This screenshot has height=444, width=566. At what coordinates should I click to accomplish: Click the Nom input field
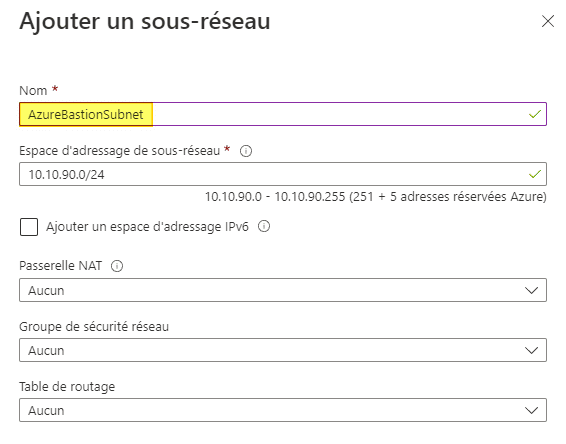283,114
